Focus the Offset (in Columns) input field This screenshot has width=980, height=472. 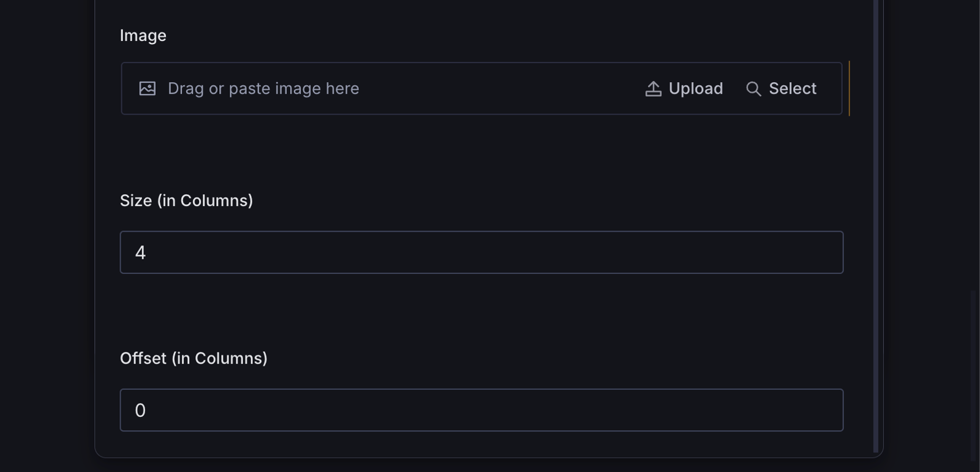[x=481, y=410]
